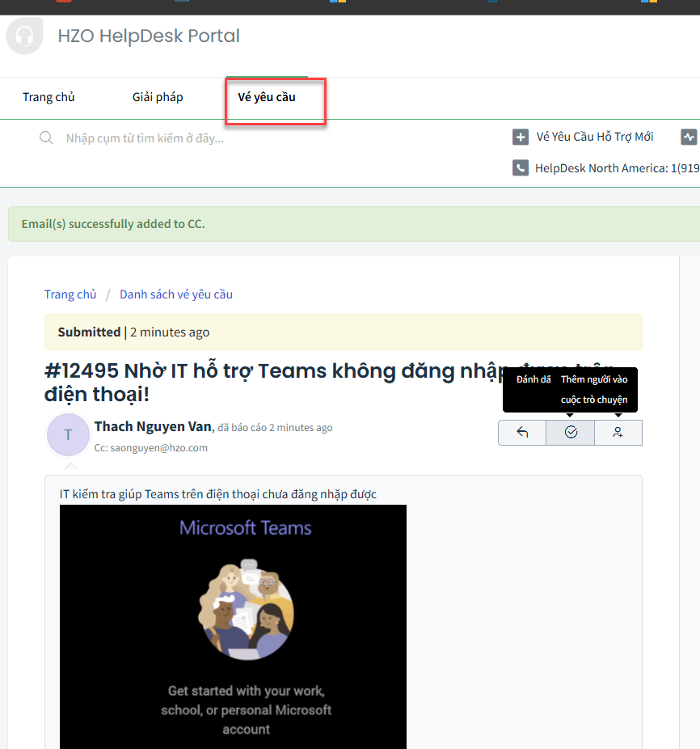Click the mark-as-resolved checkmark button

[571, 433]
